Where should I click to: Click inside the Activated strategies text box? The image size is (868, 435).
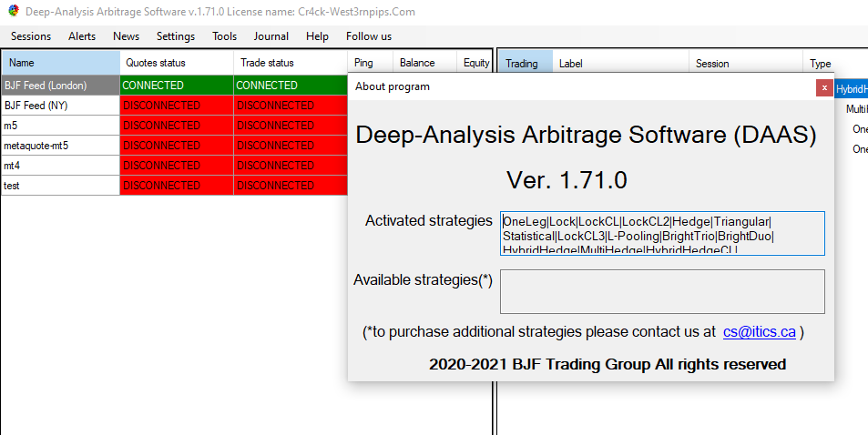click(662, 233)
